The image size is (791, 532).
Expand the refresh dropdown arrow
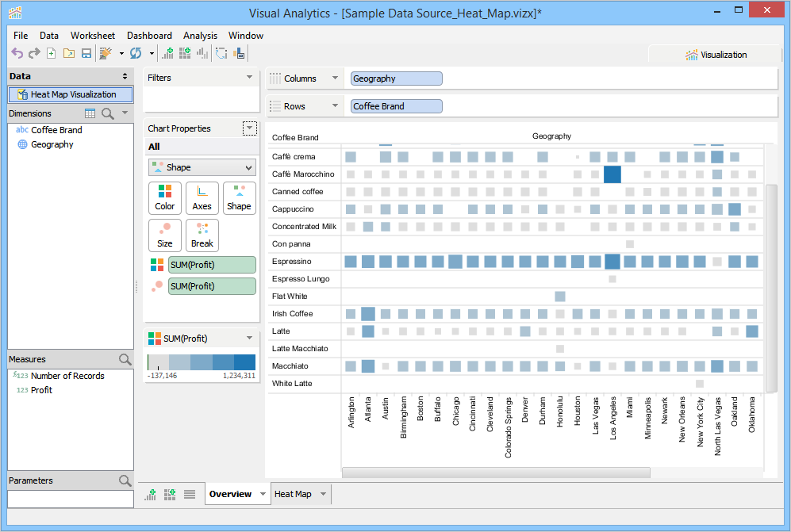(152, 53)
